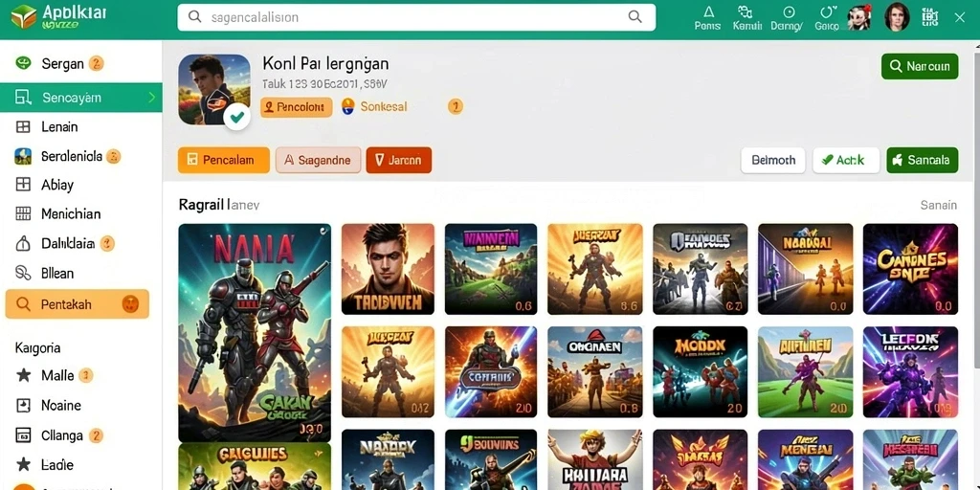The image size is (980, 490).
Task: Click the small orange badge after Sonkesal
Action: pos(456,107)
